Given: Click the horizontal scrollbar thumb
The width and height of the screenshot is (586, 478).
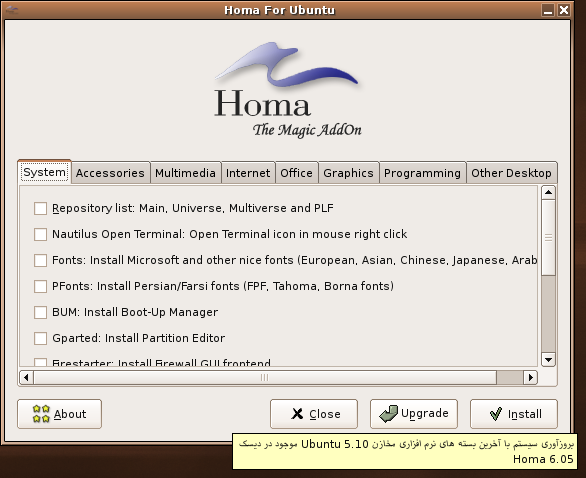Looking at the screenshot, I should (265, 377).
